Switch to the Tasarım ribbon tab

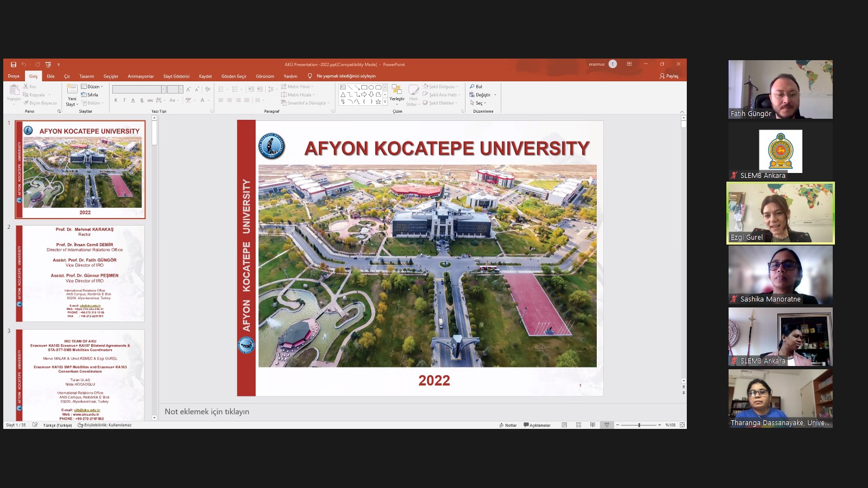tap(86, 76)
